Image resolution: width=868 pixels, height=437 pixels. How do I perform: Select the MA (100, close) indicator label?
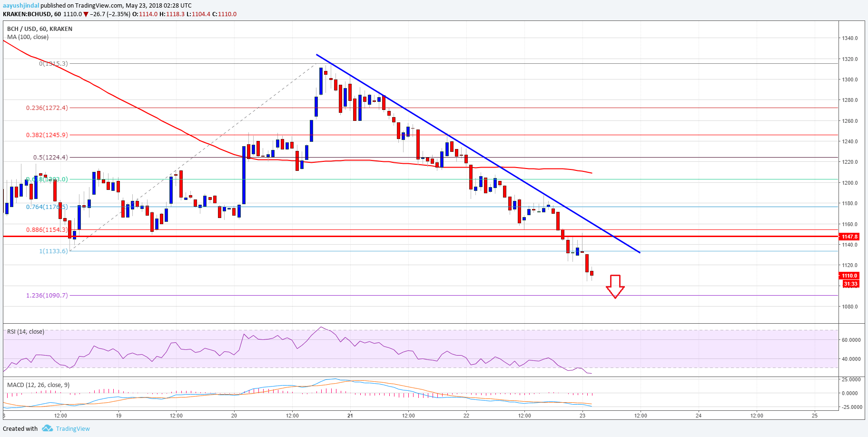point(28,37)
